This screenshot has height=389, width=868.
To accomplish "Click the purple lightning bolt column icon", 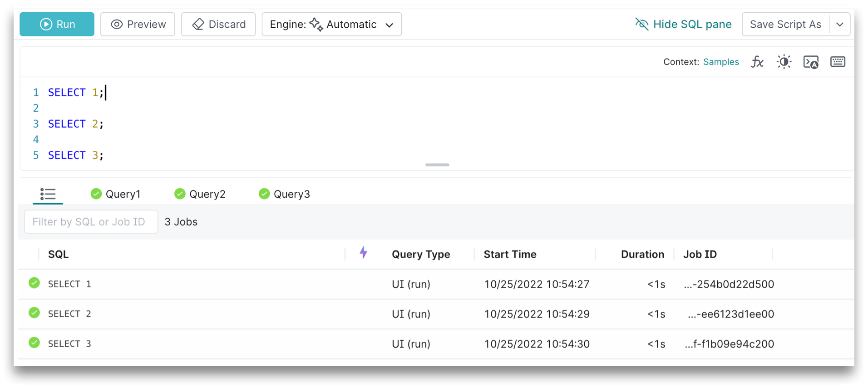I will 363,253.
